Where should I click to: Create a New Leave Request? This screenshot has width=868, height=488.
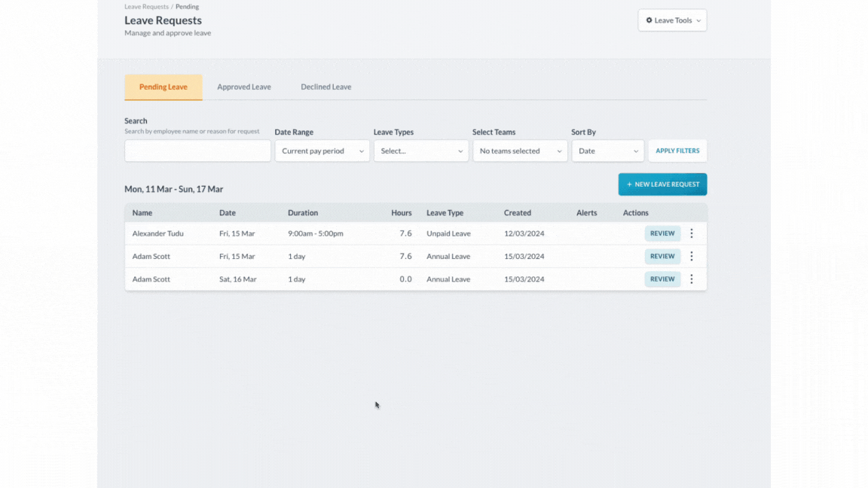point(662,185)
